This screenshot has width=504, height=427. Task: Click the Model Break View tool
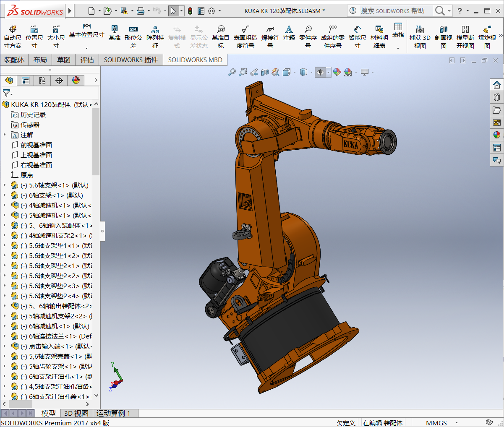click(465, 36)
